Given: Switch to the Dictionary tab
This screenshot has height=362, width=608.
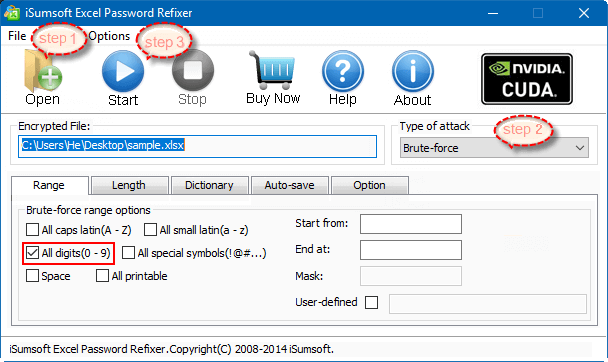Looking at the screenshot, I should [x=209, y=185].
